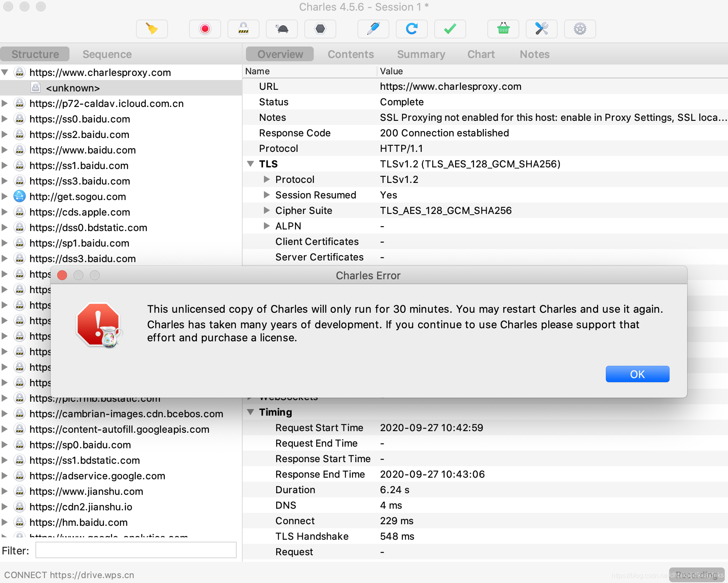This screenshot has height=583, width=728.
Task: Expand the get.sogou.com host
Action: (x=4, y=196)
